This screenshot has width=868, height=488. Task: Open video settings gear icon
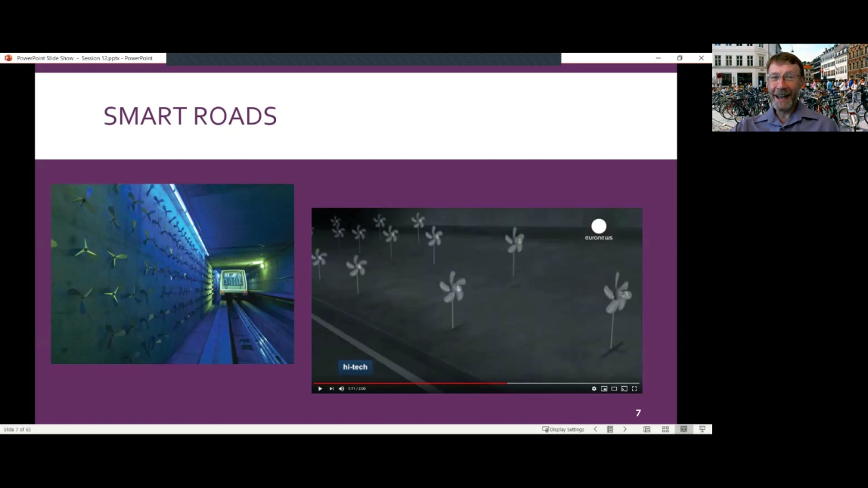point(594,389)
